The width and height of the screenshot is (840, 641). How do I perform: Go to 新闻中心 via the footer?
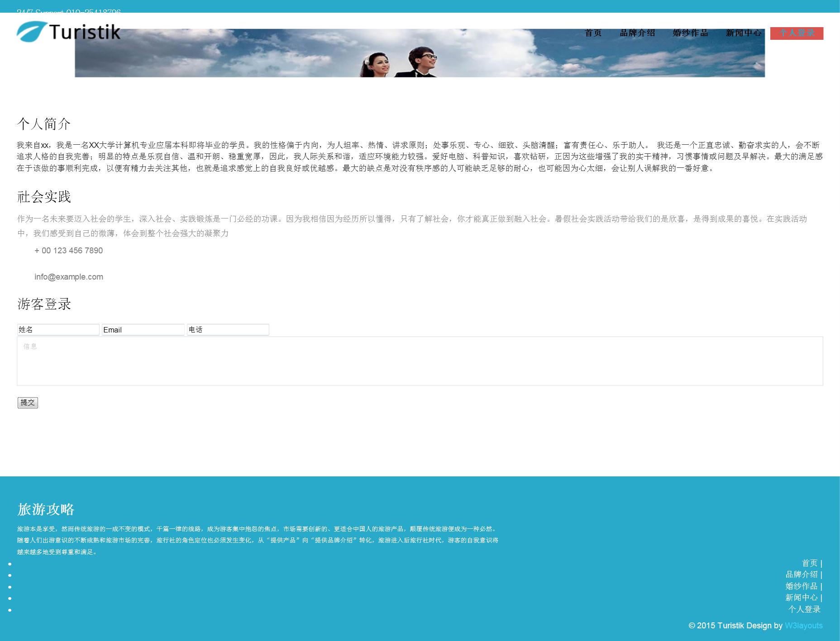tap(802, 598)
